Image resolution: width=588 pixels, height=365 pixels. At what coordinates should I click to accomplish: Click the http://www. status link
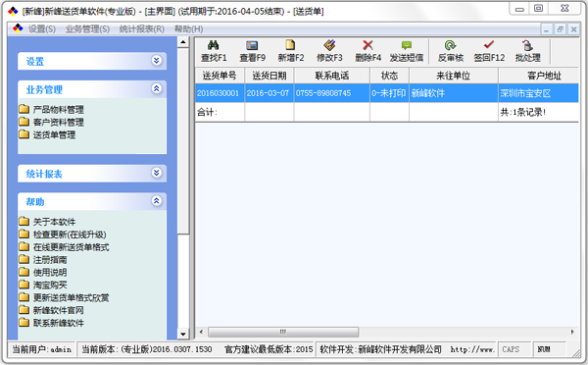click(x=471, y=349)
